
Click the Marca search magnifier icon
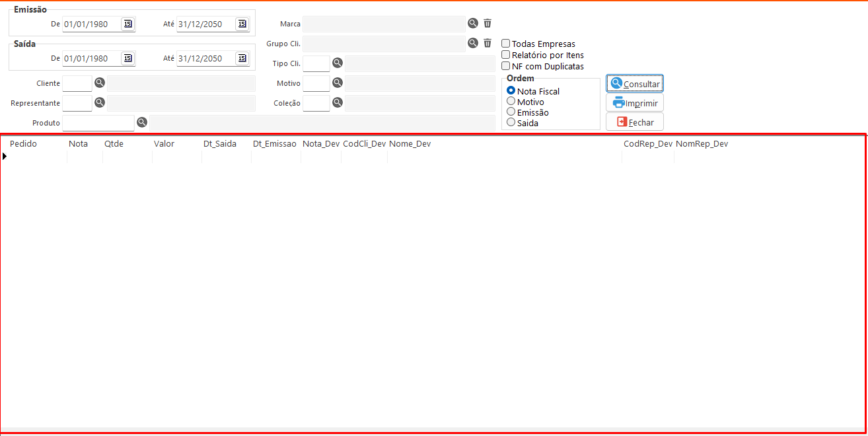473,23
